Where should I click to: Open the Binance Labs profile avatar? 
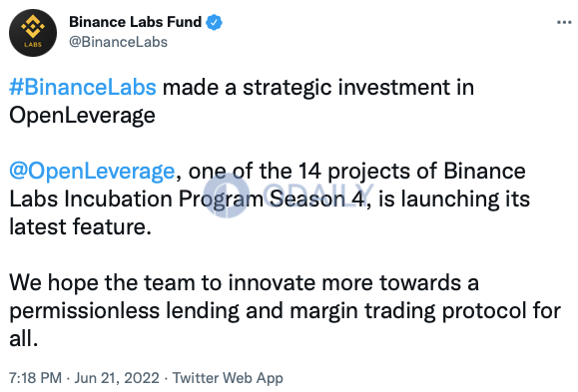click(33, 33)
